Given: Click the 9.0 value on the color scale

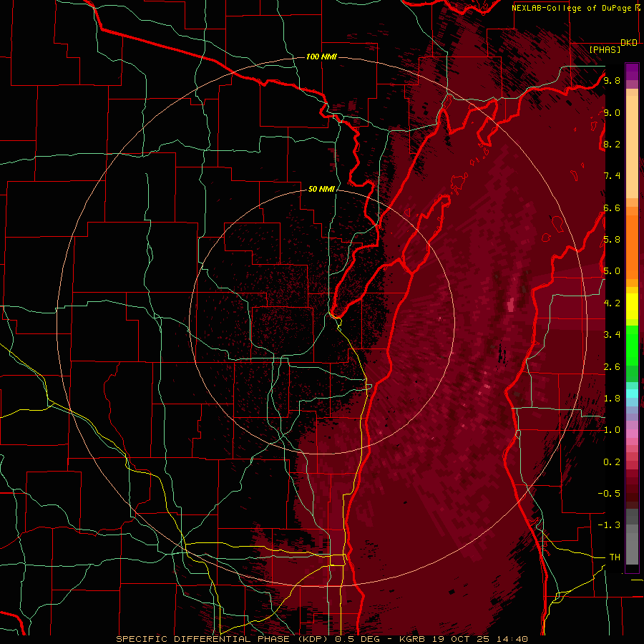Looking at the screenshot, I should tap(612, 112).
